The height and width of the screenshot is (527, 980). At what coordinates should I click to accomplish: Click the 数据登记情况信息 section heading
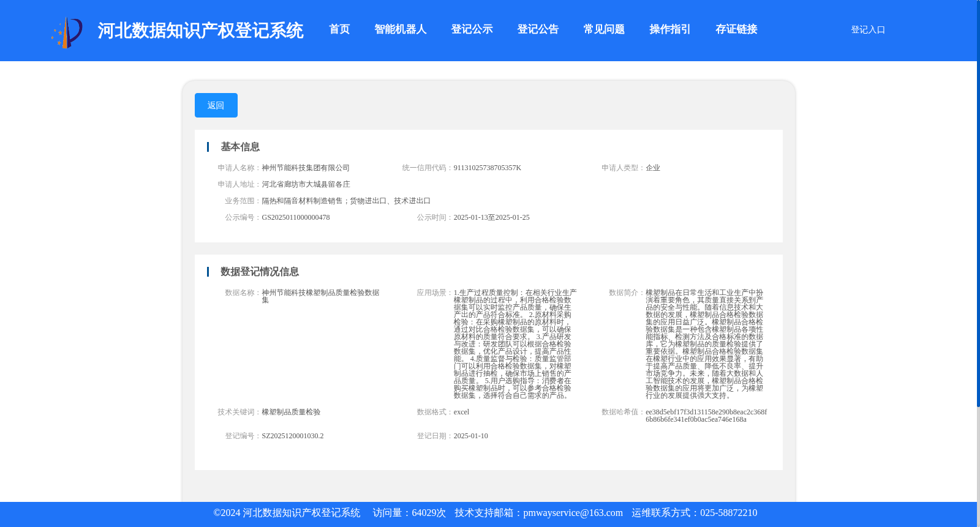tap(260, 272)
